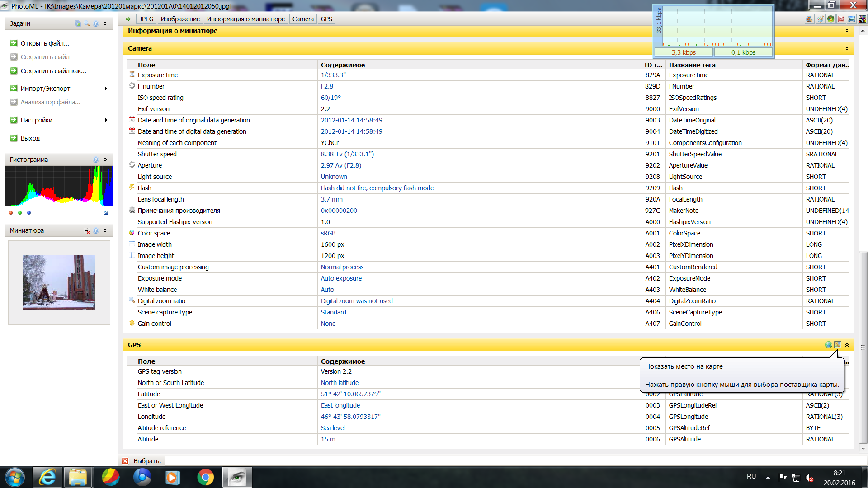The width and height of the screenshot is (868, 488).
Task: Click the help icon in Гистограмма header
Action: point(96,160)
